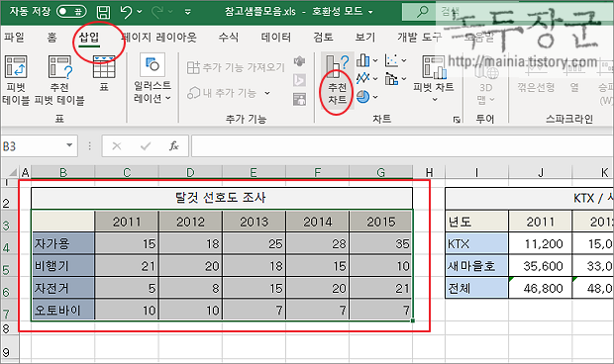The width and height of the screenshot is (614, 364).
Task: Insert a 피벗 테이블
Action: [x=16, y=80]
